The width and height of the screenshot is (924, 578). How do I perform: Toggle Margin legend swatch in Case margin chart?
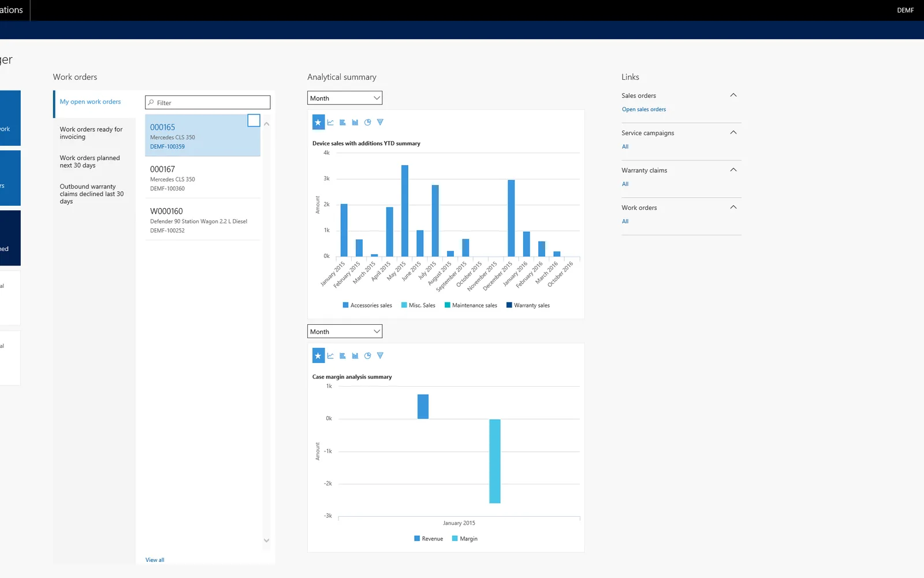point(455,538)
